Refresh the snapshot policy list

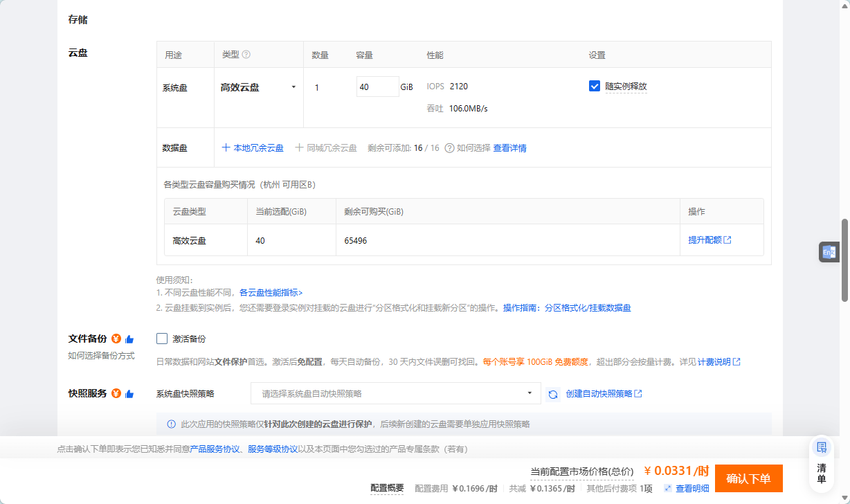(x=553, y=394)
